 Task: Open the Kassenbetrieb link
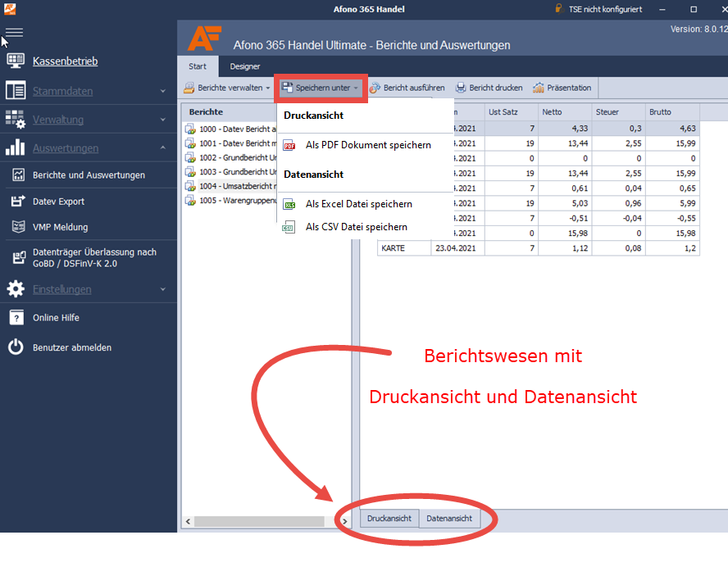pos(65,61)
